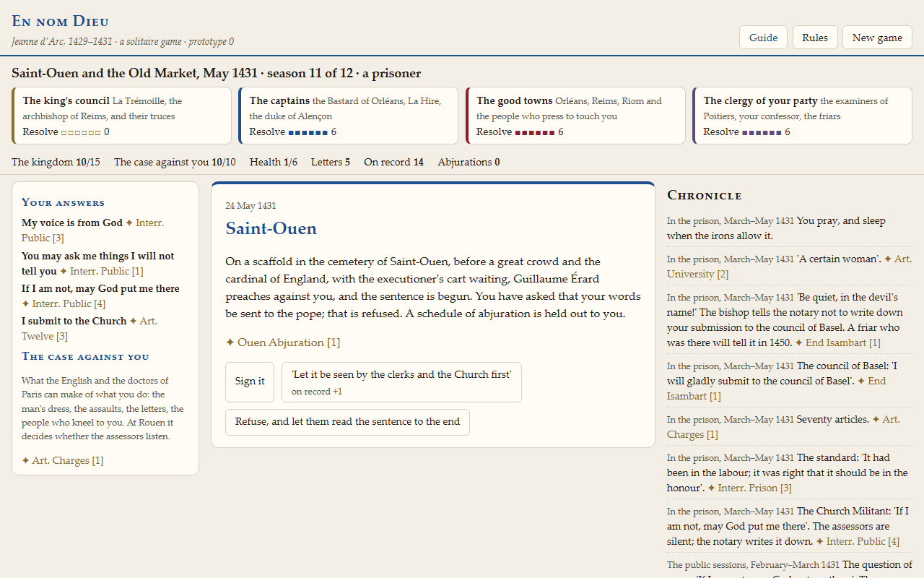924x578 pixels.
Task: Open the Ouen Abjuration [1] source link
Action: tap(282, 342)
